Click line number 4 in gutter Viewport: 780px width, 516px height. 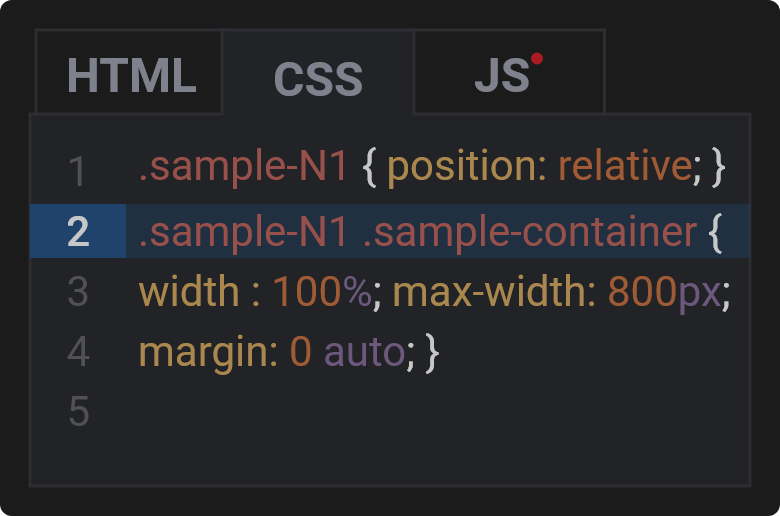(x=78, y=351)
